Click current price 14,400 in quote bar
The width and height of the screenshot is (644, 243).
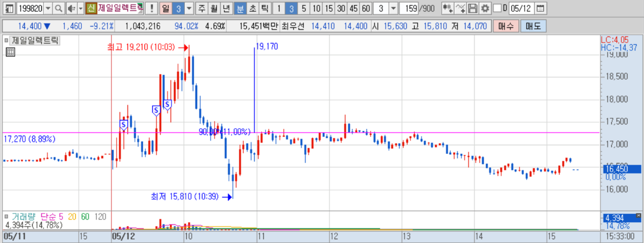tap(30, 27)
